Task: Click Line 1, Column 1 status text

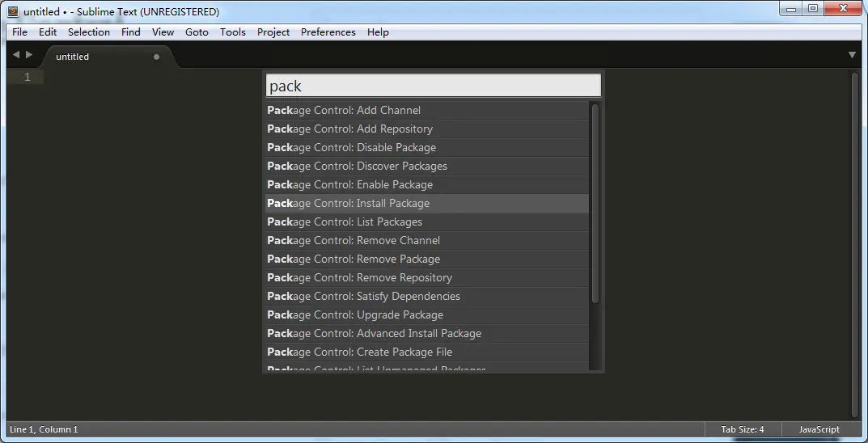Action: click(x=44, y=429)
